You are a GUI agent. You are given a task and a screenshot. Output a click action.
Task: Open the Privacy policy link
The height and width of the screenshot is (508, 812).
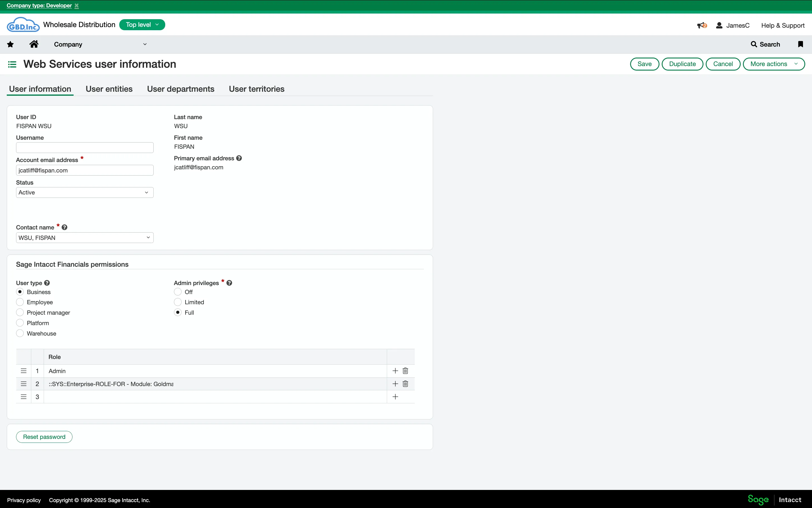[x=24, y=500]
